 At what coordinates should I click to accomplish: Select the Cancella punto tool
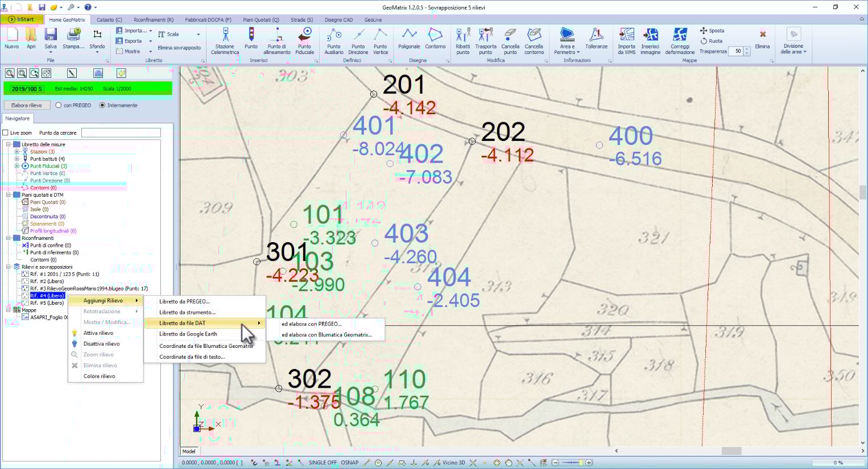(x=510, y=40)
